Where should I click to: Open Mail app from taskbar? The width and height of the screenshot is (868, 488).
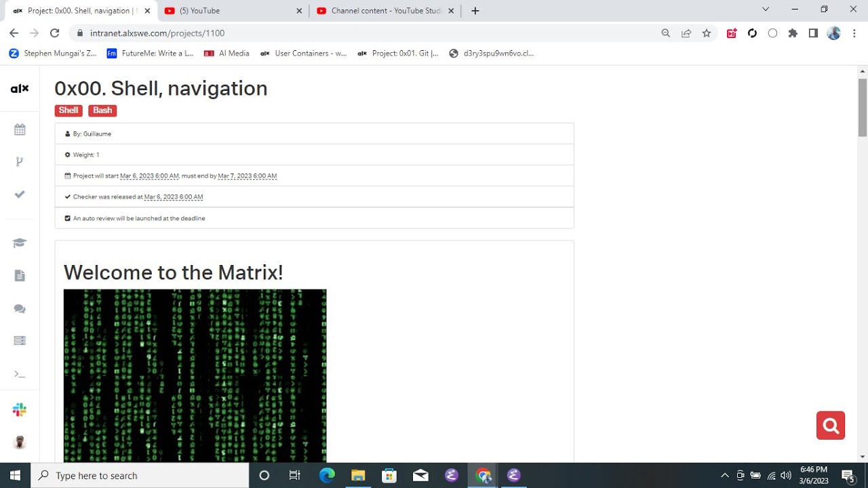(420, 475)
